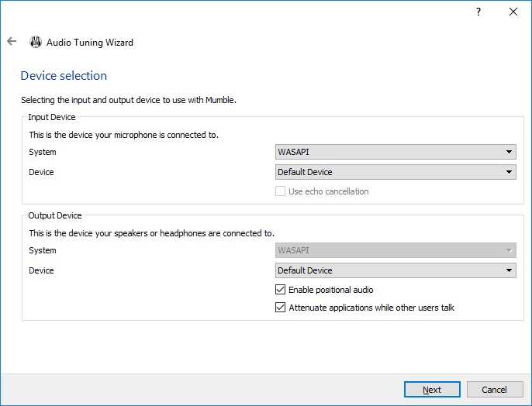Close the Audio Tuning Wizard window
The height and width of the screenshot is (406, 532).
click(513, 12)
